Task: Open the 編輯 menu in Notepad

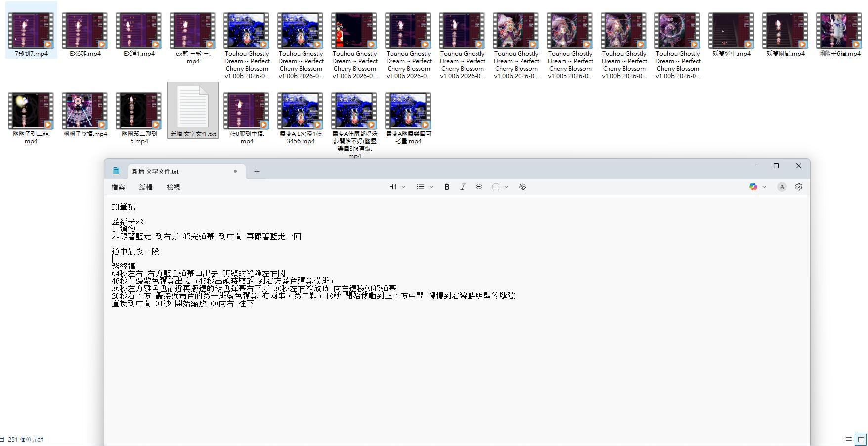Action: point(146,187)
